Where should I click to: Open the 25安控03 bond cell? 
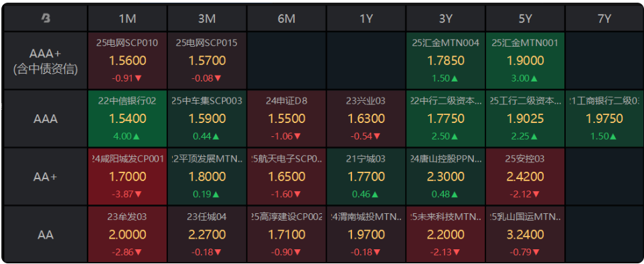[x=526, y=176]
